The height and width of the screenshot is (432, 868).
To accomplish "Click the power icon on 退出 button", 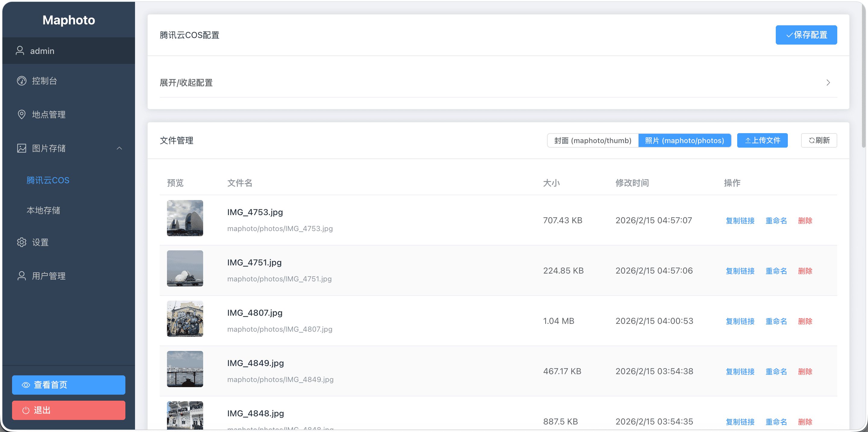I will pyautogui.click(x=26, y=410).
